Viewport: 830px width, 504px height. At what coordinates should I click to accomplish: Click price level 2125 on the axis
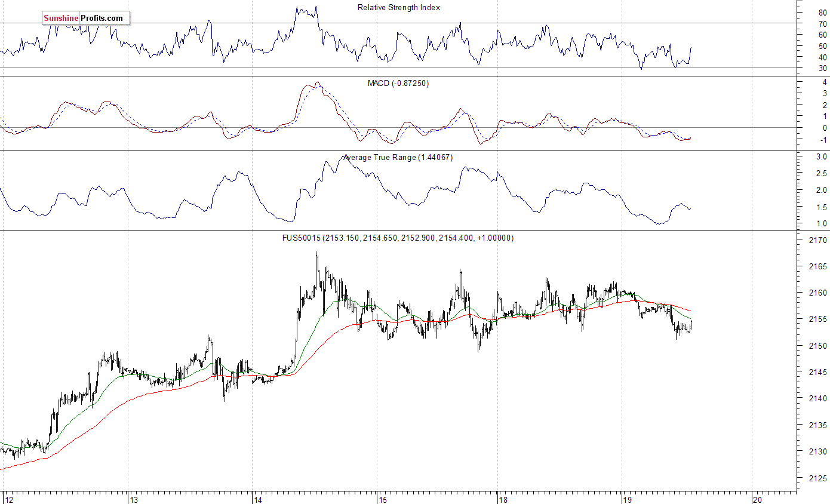coord(819,478)
